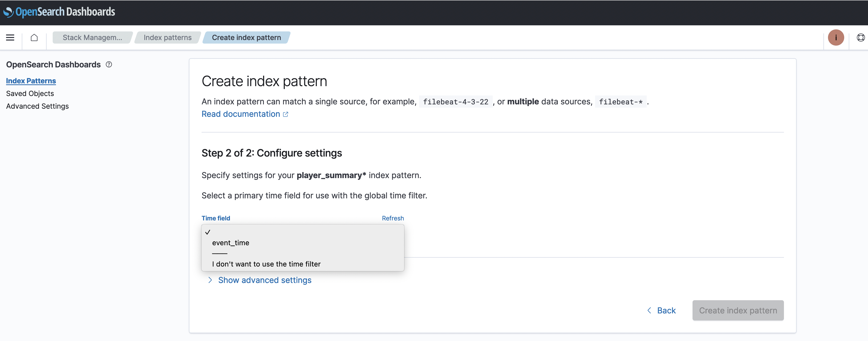Click the OpenSearch Dashboards logo
The width and height of the screenshot is (868, 341).
[x=59, y=12]
